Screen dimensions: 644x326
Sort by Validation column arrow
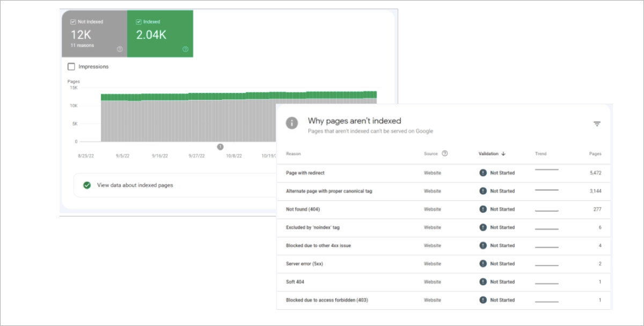503,154
